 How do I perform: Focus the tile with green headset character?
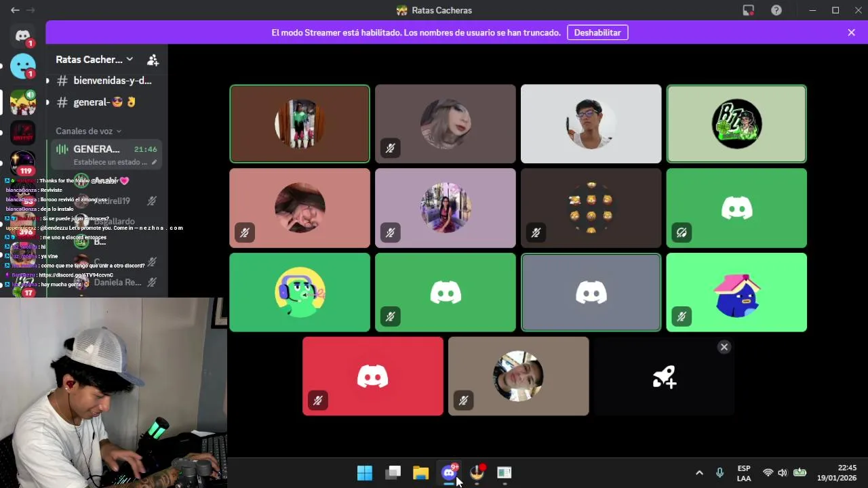[x=300, y=292]
